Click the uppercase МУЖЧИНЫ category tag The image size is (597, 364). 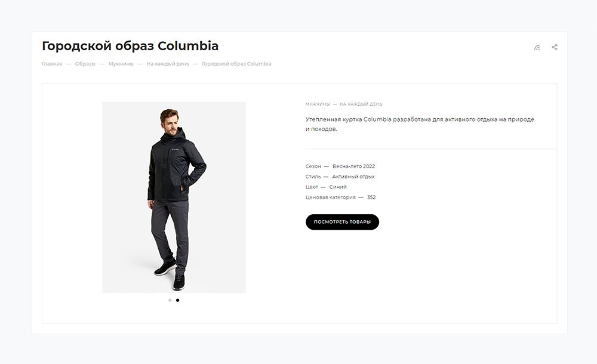coord(318,104)
